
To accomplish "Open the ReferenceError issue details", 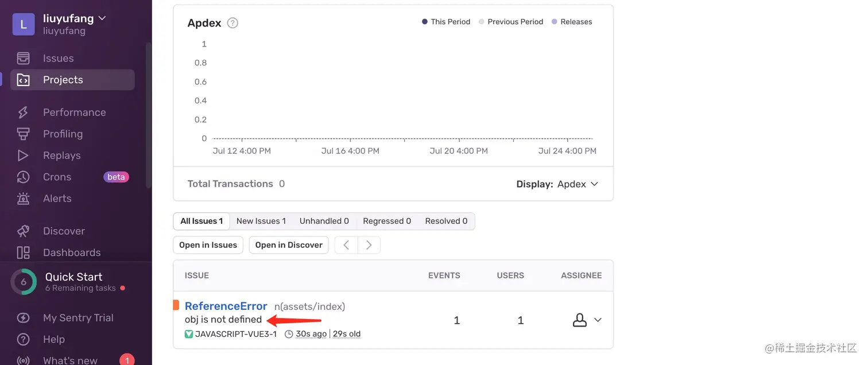I will click(226, 305).
